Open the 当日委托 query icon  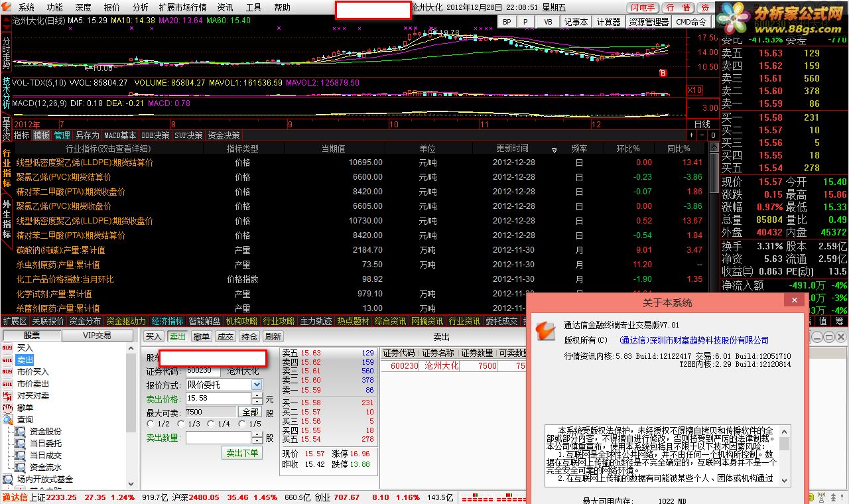click(x=21, y=443)
